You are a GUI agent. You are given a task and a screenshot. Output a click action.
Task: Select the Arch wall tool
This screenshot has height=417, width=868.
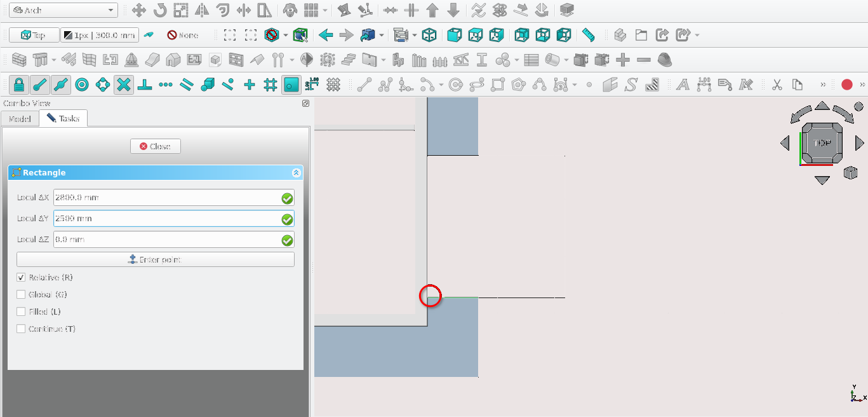[19, 60]
